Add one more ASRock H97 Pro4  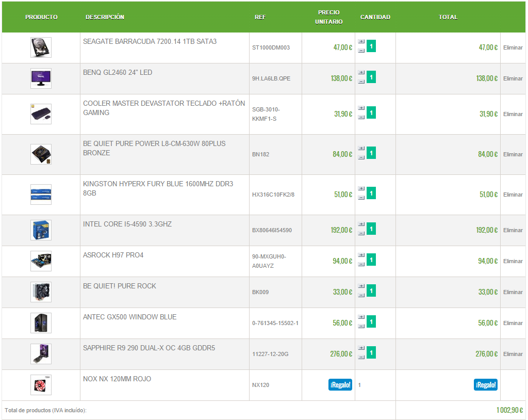click(361, 255)
